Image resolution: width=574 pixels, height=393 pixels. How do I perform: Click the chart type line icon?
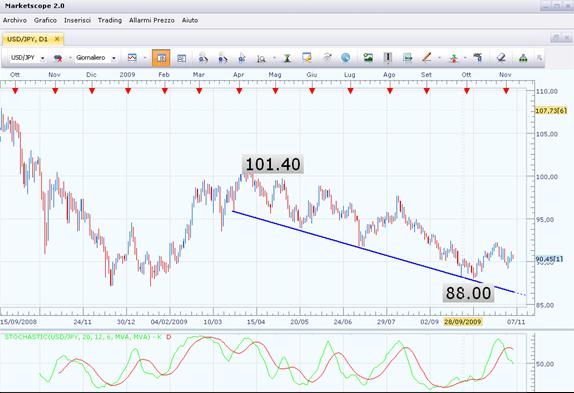pos(132,58)
